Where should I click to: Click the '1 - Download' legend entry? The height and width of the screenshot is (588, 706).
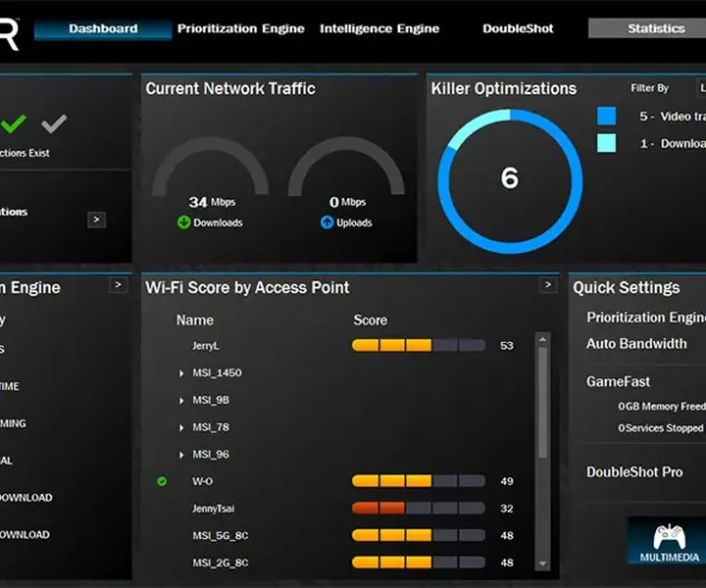(673, 143)
